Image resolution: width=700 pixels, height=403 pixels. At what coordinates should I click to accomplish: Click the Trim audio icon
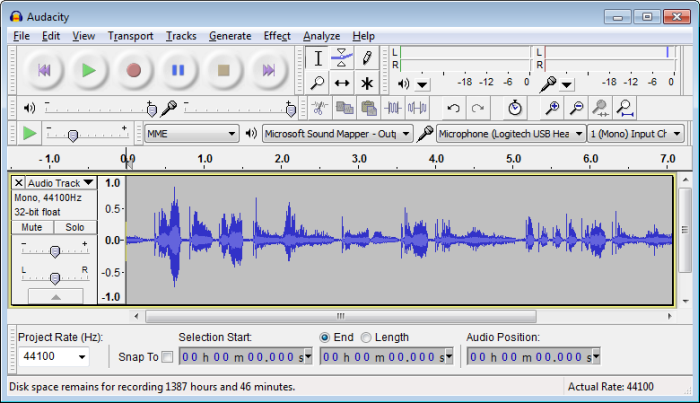(x=393, y=108)
